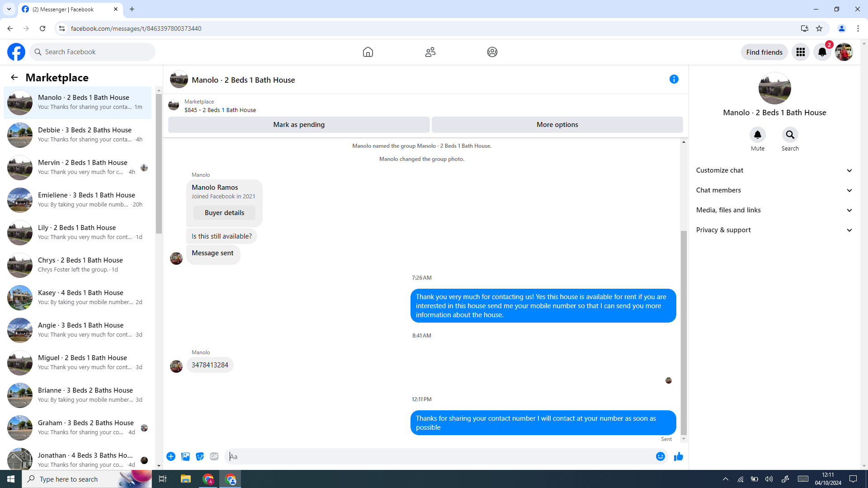The height and width of the screenshot is (488, 868).
Task: Open Windows Start menu
Action: point(11,479)
